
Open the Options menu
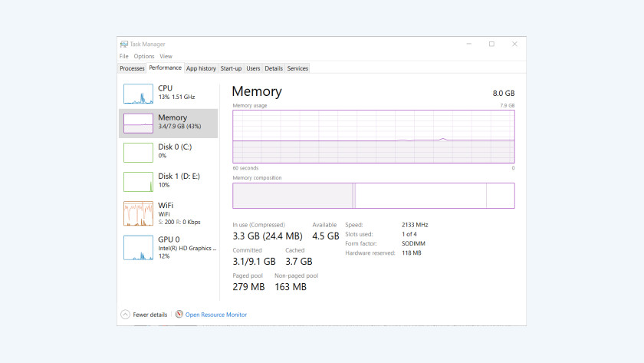144,56
